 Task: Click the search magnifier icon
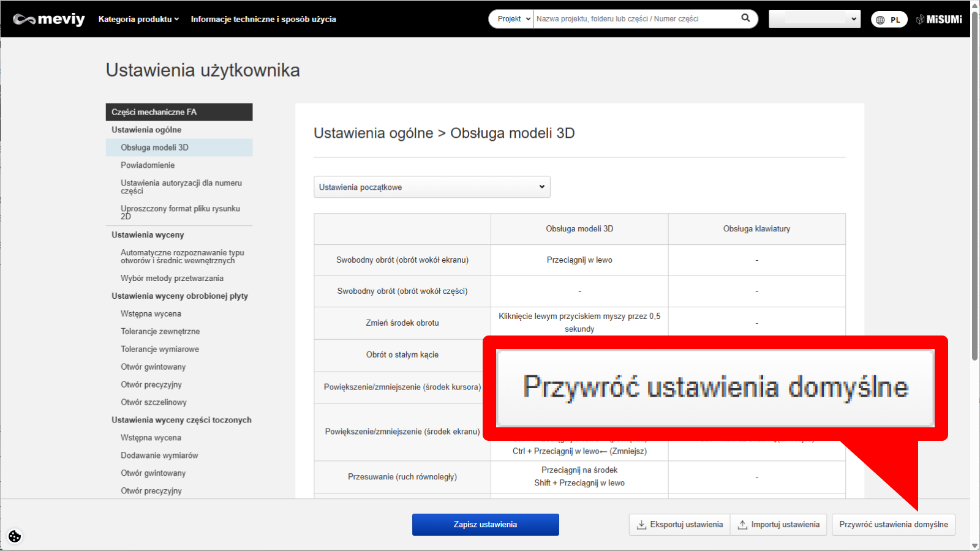click(x=745, y=18)
